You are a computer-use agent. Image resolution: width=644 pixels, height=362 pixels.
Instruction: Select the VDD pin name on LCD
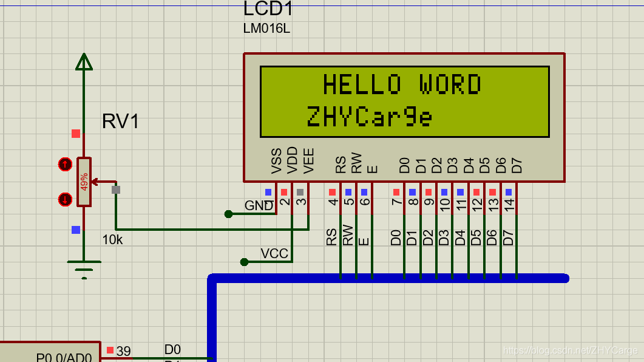point(292,160)
